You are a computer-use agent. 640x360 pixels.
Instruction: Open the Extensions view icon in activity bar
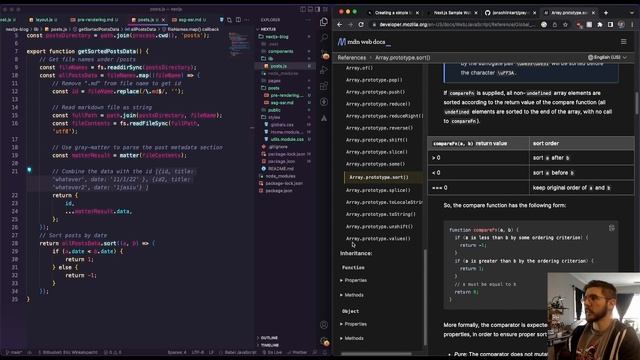click(324, 86)
